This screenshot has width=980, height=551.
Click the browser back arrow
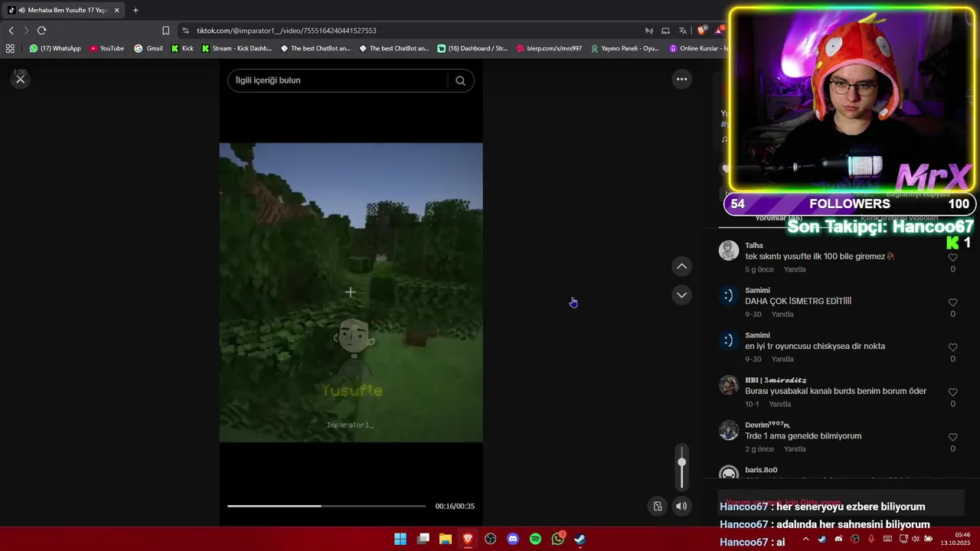pyautogui.click(x=11, y=31)
